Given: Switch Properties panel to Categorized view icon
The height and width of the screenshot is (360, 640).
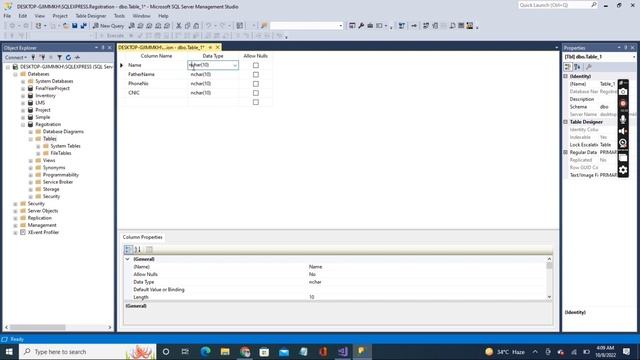Looking at the screenshot, I should (x=568, y=67).
